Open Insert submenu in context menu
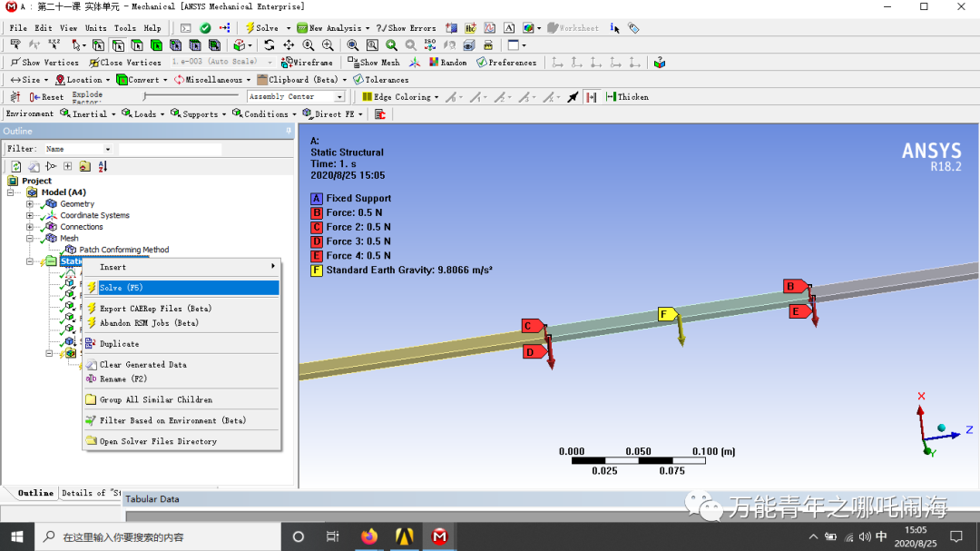This screenshot has width=980, height=551. tap(181, 267)
